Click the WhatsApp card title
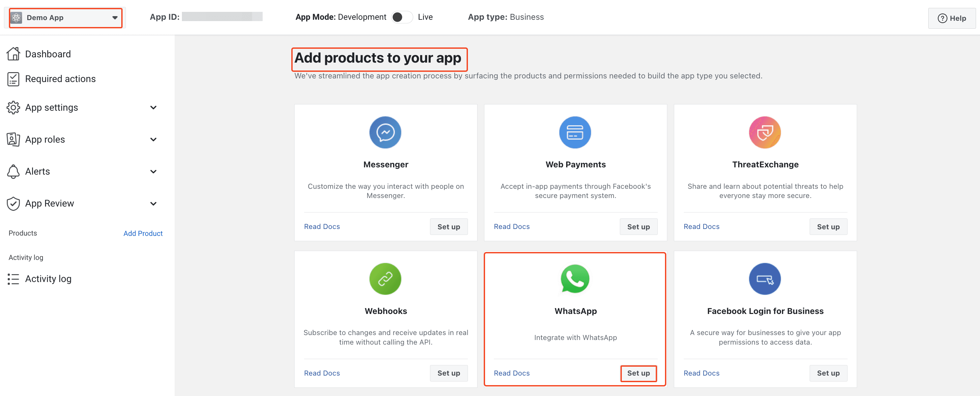 575,311
